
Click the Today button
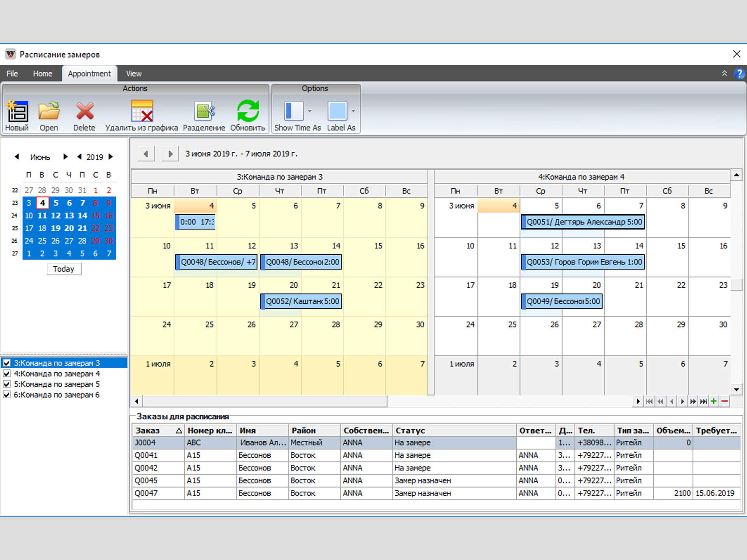tap(63, 269)
